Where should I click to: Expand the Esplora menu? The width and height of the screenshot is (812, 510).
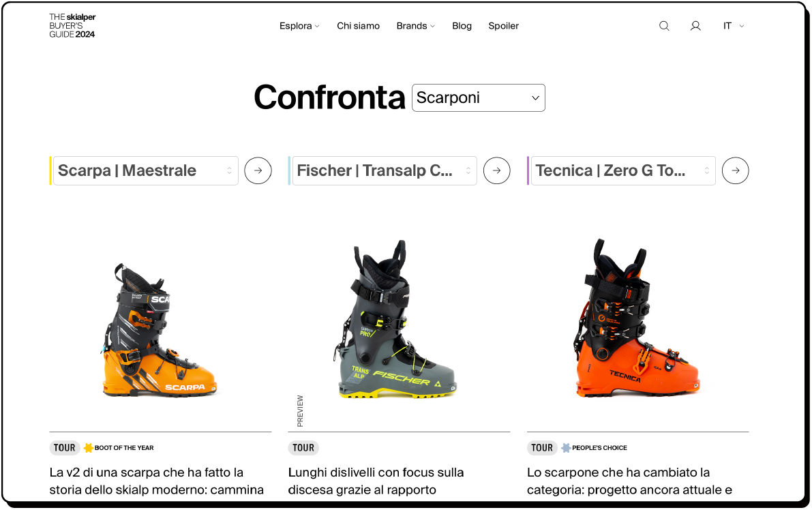point(299,26)
